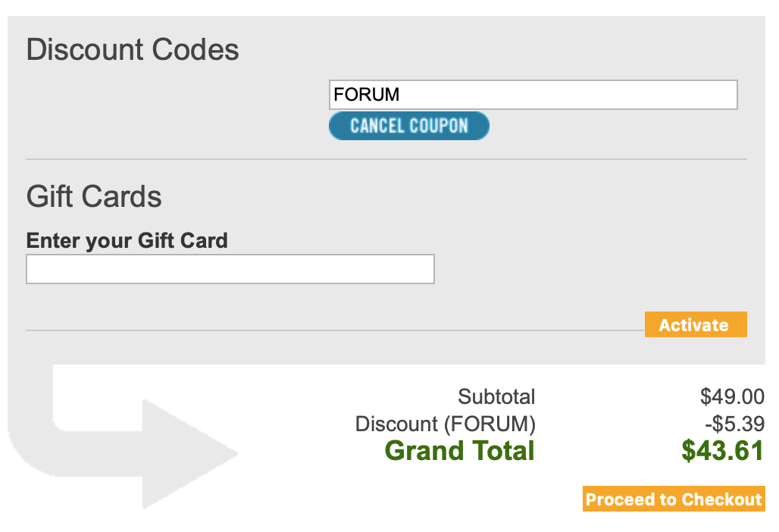Click the Discount Codes heading
Image resolution: width=779 pixels, height=532 pixels.
(133, 50)
